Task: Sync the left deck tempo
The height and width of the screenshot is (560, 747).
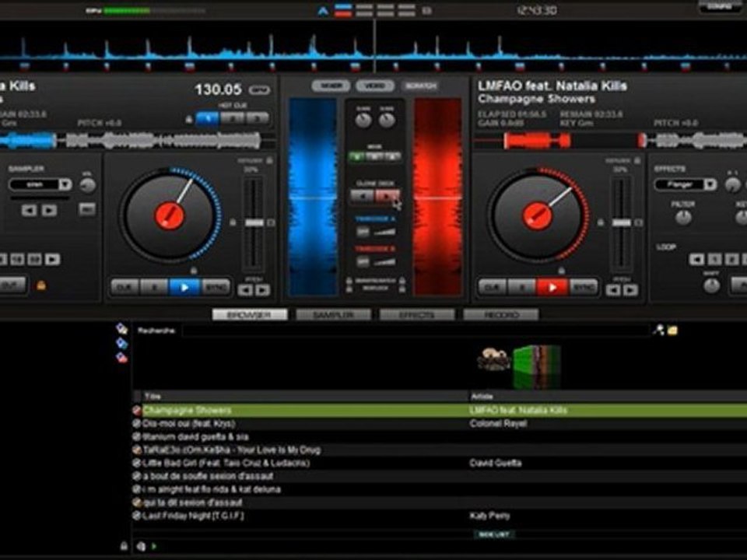Action: click(x=216, y=287)
